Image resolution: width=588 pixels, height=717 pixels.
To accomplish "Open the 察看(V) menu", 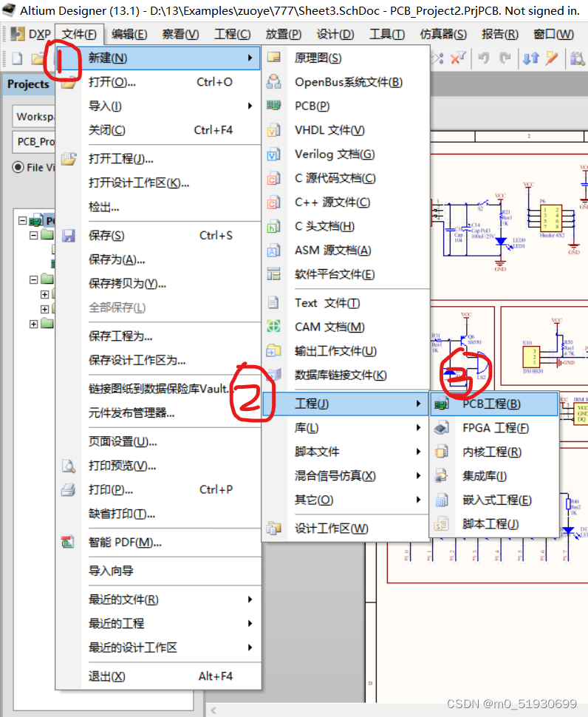I will (x=180, y=34).
